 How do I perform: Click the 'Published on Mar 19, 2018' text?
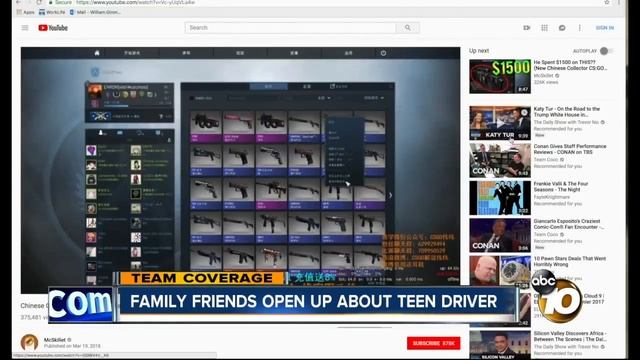tap(72, 346)
